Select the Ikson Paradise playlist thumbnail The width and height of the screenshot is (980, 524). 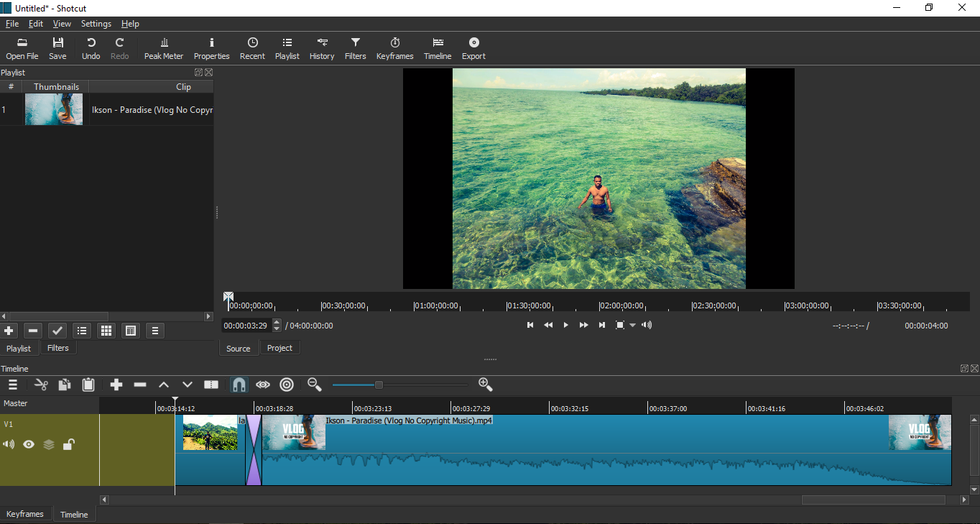point(54,109)
